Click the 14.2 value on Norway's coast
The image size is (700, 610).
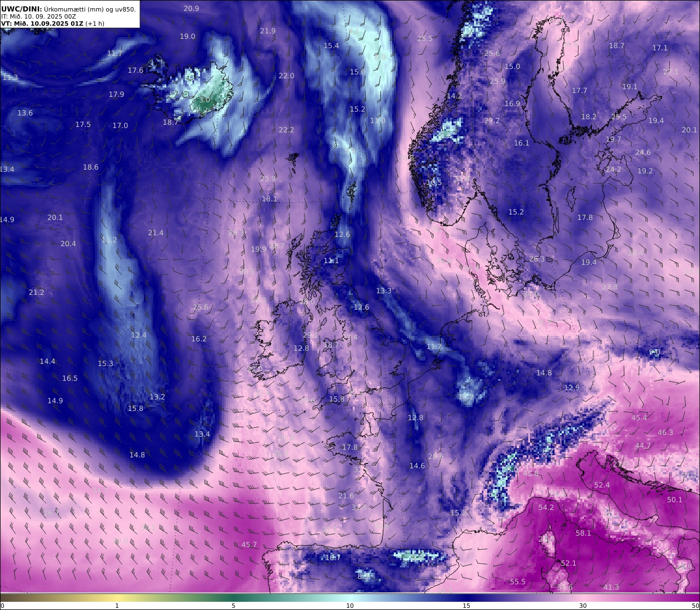(454, 96)
